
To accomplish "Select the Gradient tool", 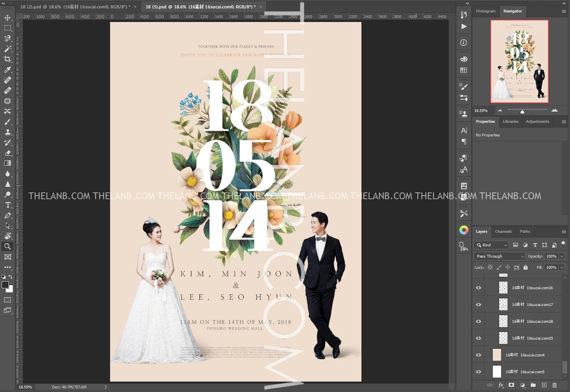I will 8,163.
